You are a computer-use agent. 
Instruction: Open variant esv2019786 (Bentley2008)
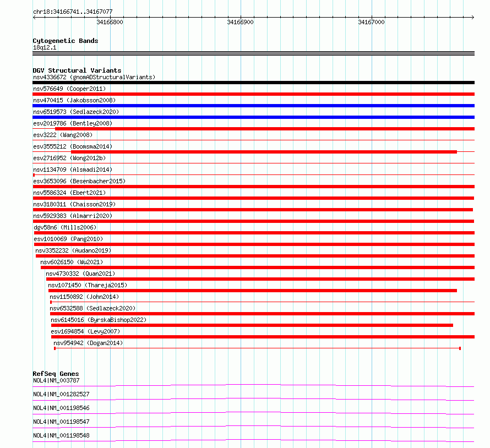(73, 123)
